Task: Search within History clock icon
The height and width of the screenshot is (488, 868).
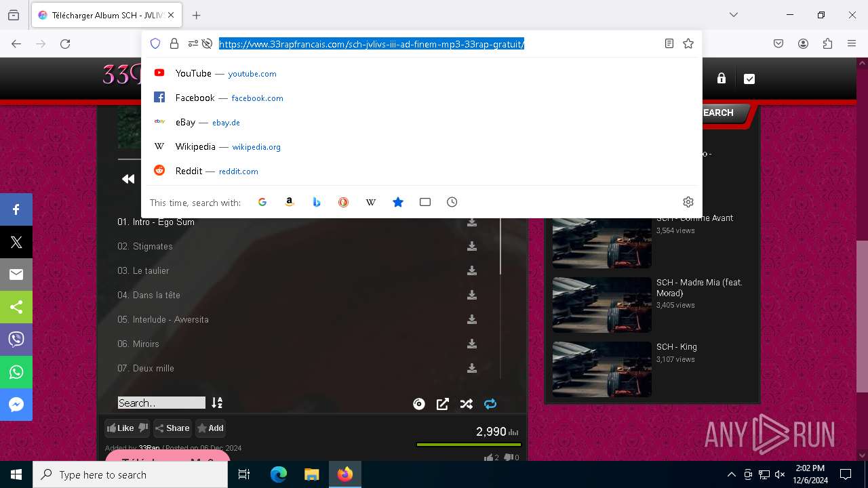Action: (452, 202)
